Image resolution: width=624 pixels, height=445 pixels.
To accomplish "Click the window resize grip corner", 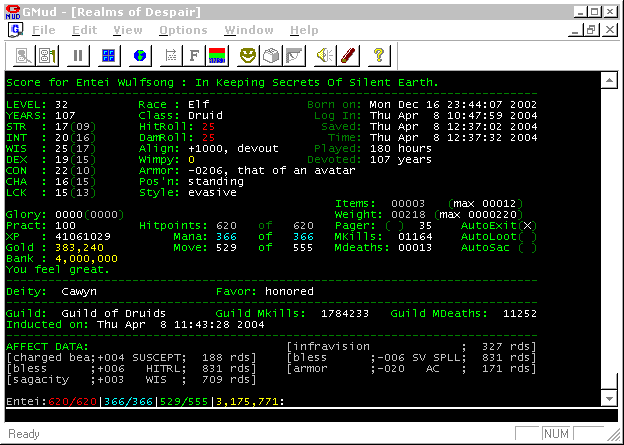I will (x=613, y=435).
